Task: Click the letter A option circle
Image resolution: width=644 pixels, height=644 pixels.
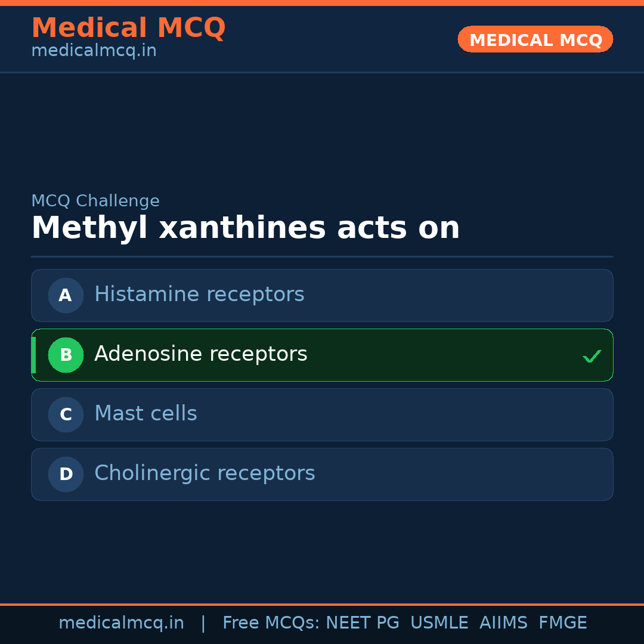Action: click(x=66, y=295)
